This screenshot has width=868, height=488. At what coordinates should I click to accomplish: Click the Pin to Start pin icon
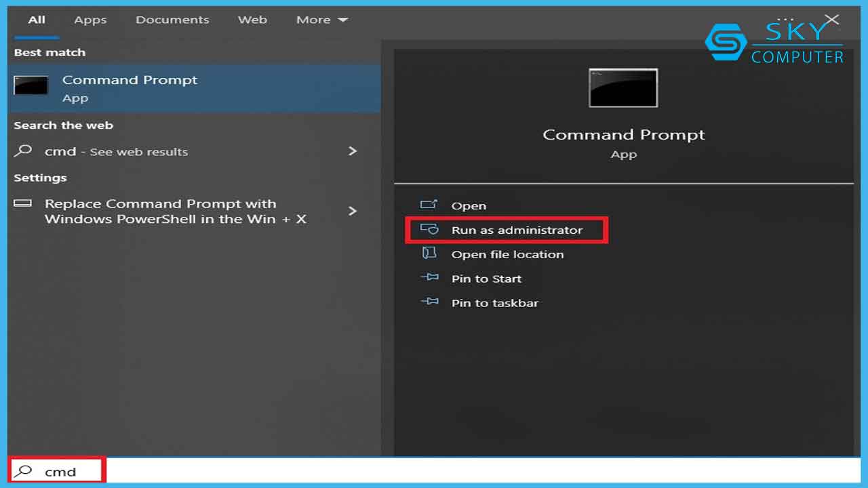429,279
